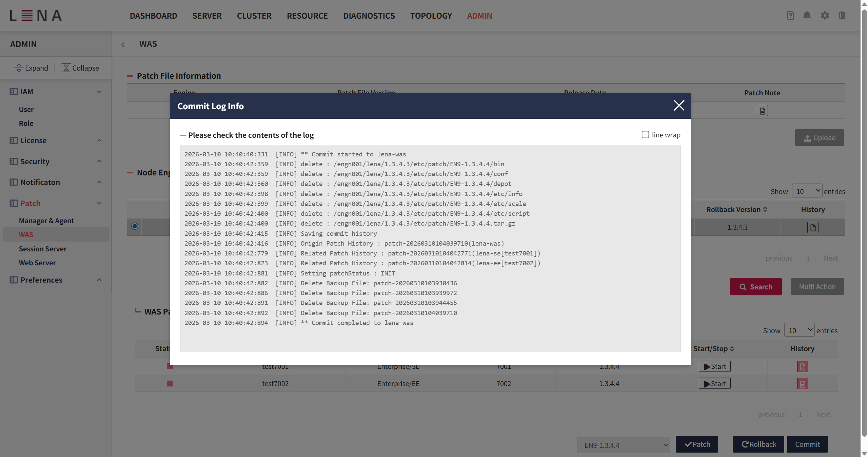Click the logout door icon
This screenshot has width=868, height=457.
coord(842,16)
